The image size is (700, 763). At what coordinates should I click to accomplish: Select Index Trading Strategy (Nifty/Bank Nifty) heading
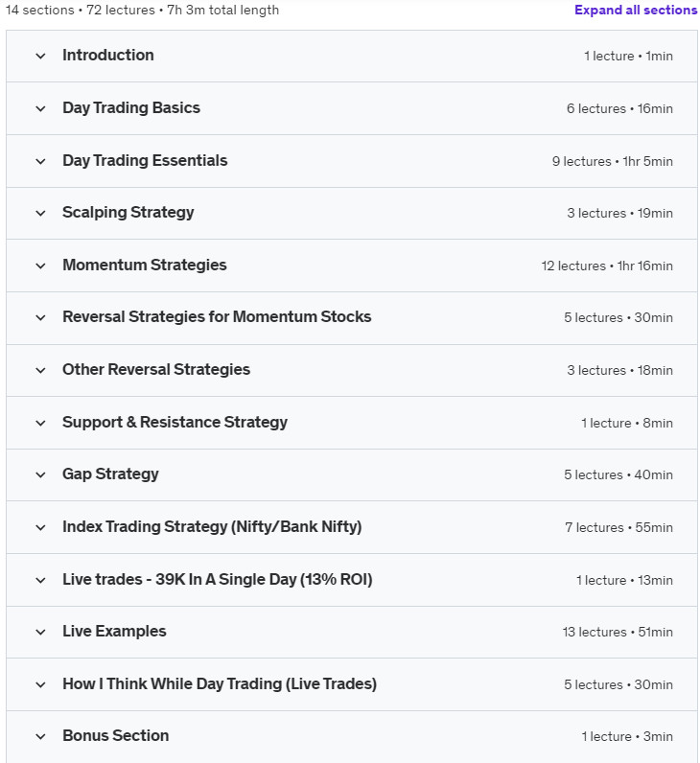212,526
